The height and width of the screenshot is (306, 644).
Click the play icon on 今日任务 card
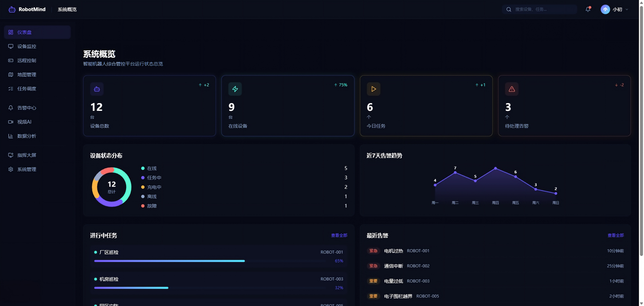click(x=374, y=89)
